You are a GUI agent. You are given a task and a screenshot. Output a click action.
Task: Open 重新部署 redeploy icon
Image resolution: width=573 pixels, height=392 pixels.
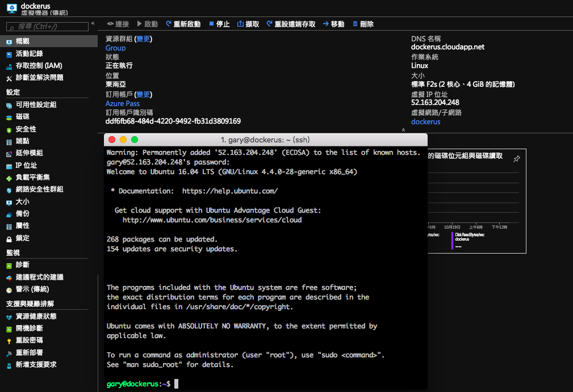click(9, 353)
